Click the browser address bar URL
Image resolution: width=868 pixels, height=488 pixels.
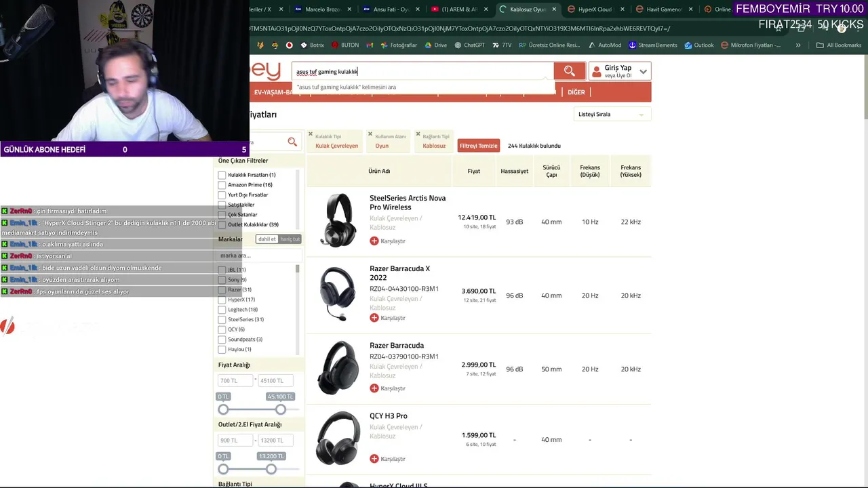460,28
